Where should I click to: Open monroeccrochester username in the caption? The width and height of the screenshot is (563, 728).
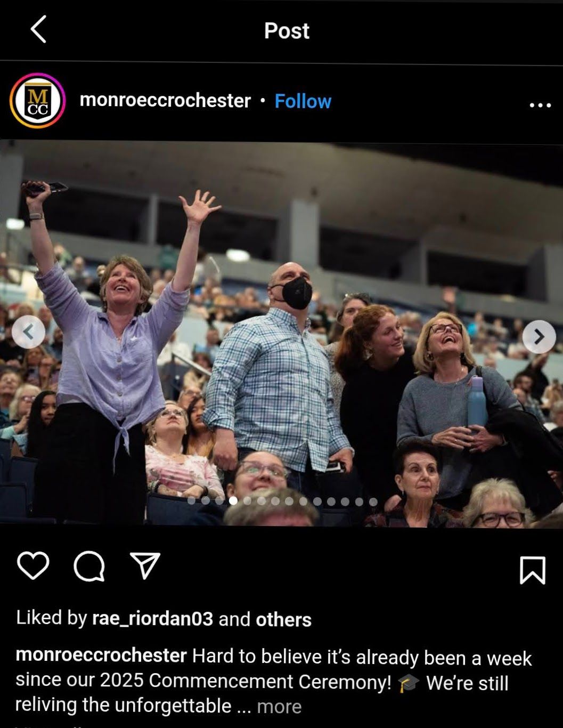click(x=101, y=655)
